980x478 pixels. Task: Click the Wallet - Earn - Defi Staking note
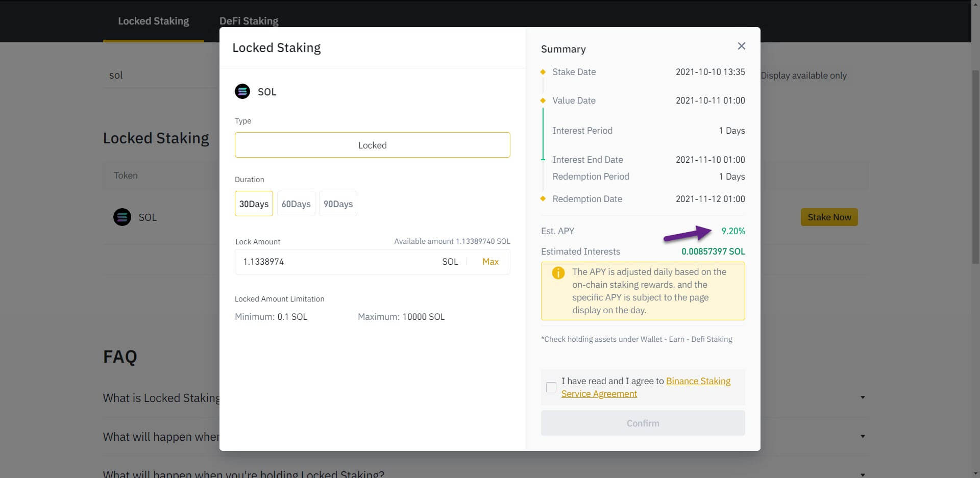pos(636,339)
